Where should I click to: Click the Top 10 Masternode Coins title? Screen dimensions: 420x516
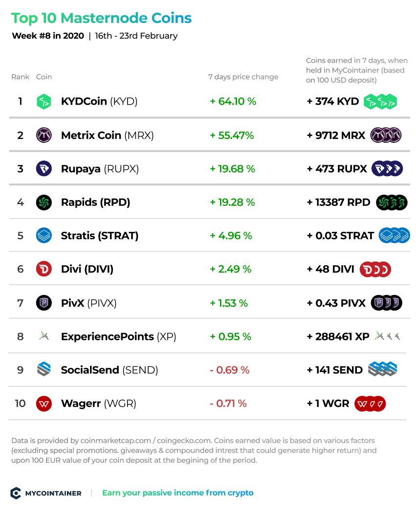[x=101, y=19]
